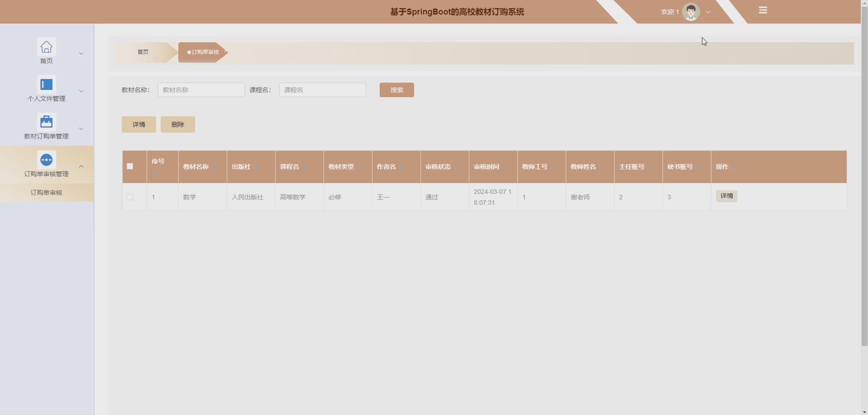This screenshot has height=415, width=868.
Task: Collapse the 订购单审核管理 menu section
Action: click(x=81, y=166)
